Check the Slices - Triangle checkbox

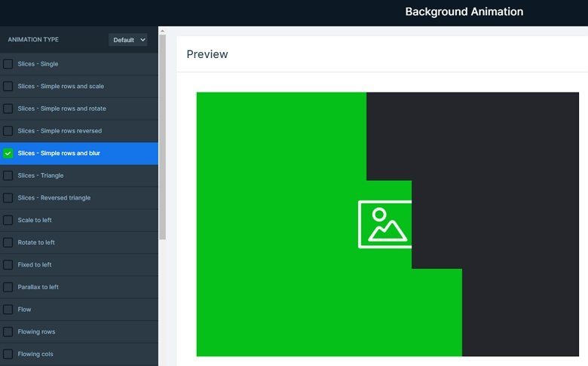pyautogui.click(x=8, y=175)
